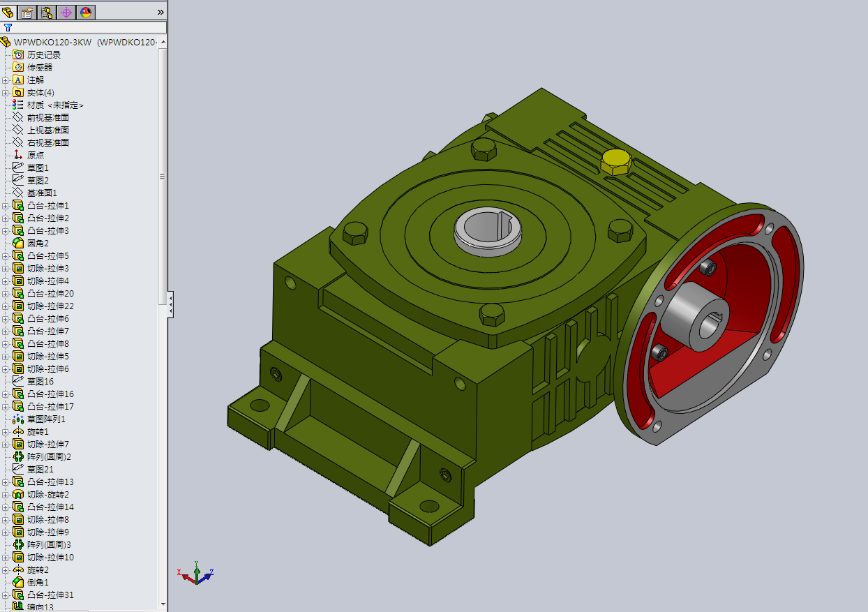Image resolution: width=868 pixels, height=612 pixels.
Task: Expand the 凸台-拉伸2 feature
Action: (x=6, y=218)
